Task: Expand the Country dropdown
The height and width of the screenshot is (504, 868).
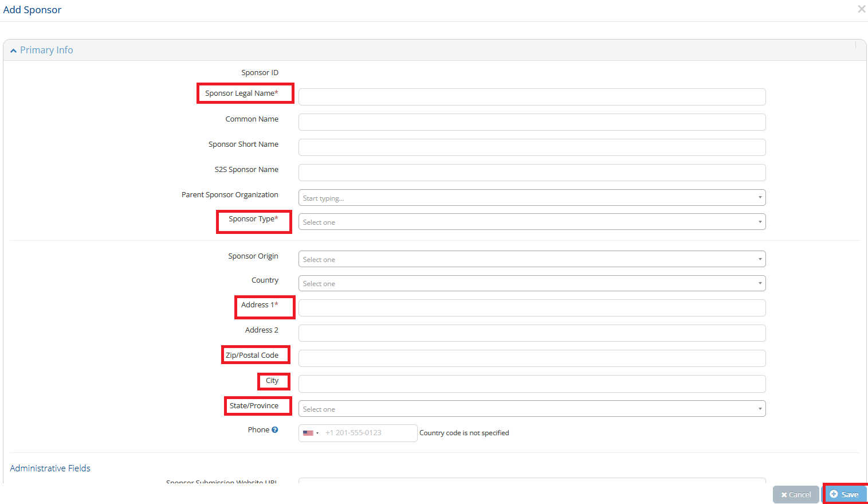Action: coord(532,283)
